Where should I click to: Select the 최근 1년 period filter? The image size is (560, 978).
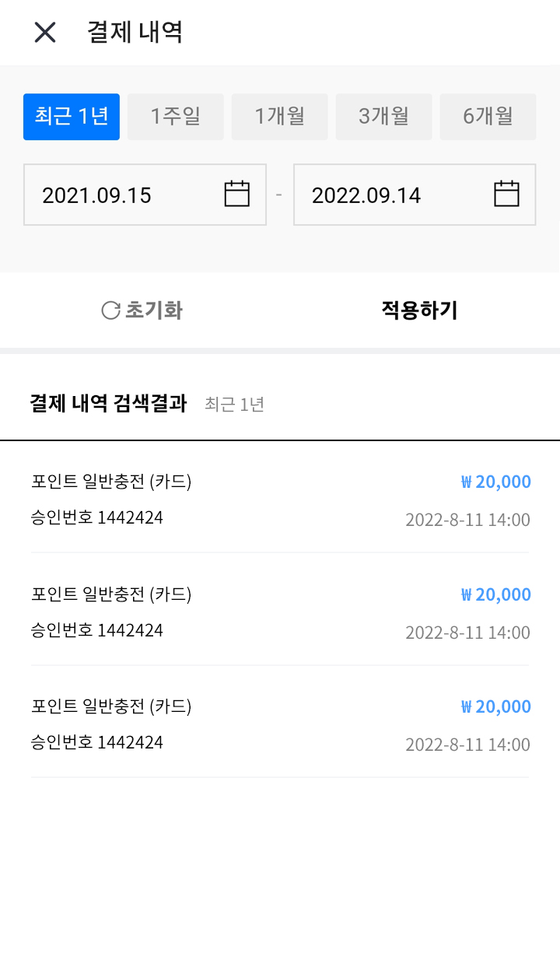72,117
